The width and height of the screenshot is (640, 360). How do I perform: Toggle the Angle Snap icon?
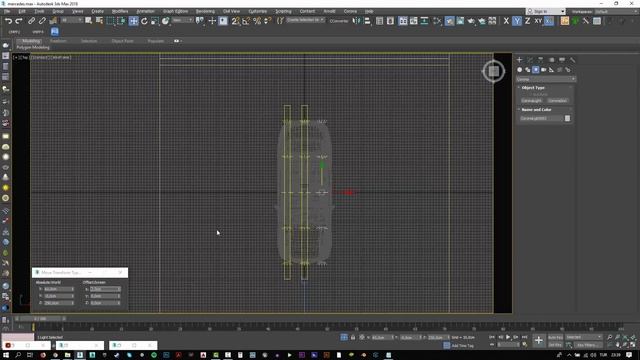tap(246, 21)
